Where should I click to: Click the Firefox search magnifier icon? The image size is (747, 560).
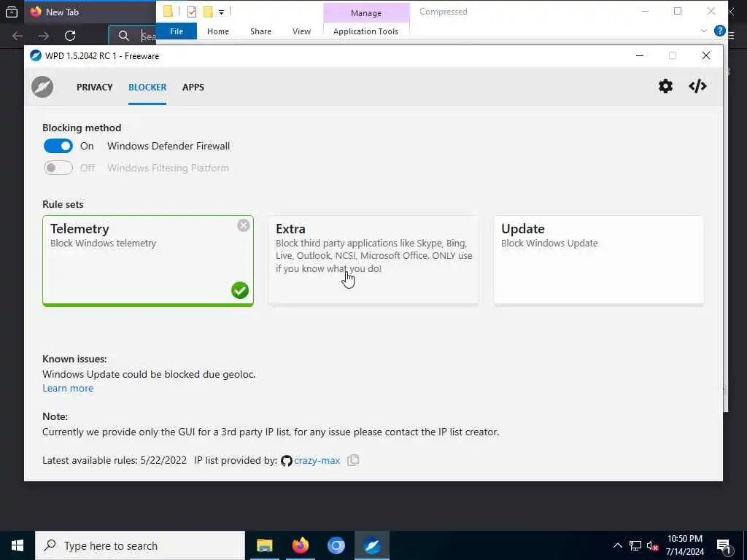coord(123,36)
